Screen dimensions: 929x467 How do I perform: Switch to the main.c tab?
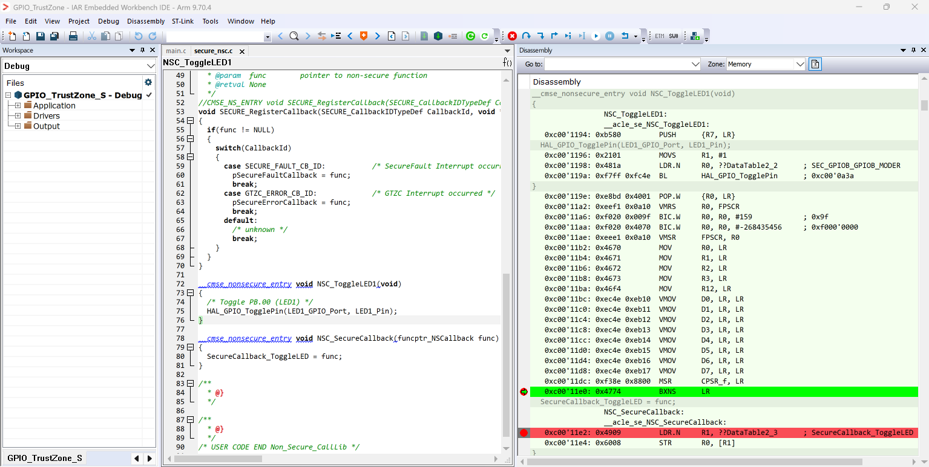tap(176, 51)
